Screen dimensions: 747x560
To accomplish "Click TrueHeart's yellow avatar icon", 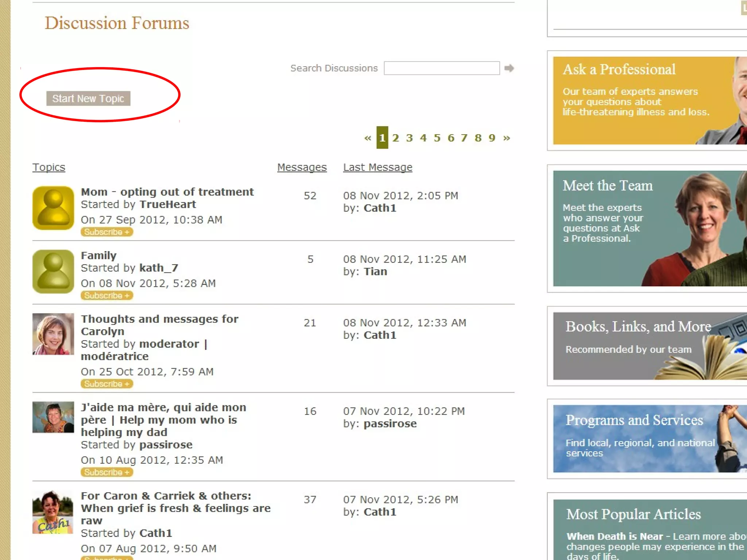I will tap(53, 208).
